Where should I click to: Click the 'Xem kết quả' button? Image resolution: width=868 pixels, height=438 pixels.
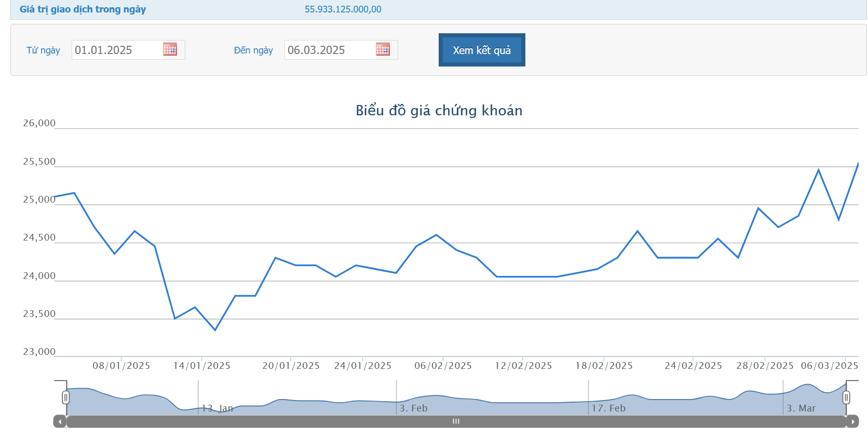click(481, 50)
